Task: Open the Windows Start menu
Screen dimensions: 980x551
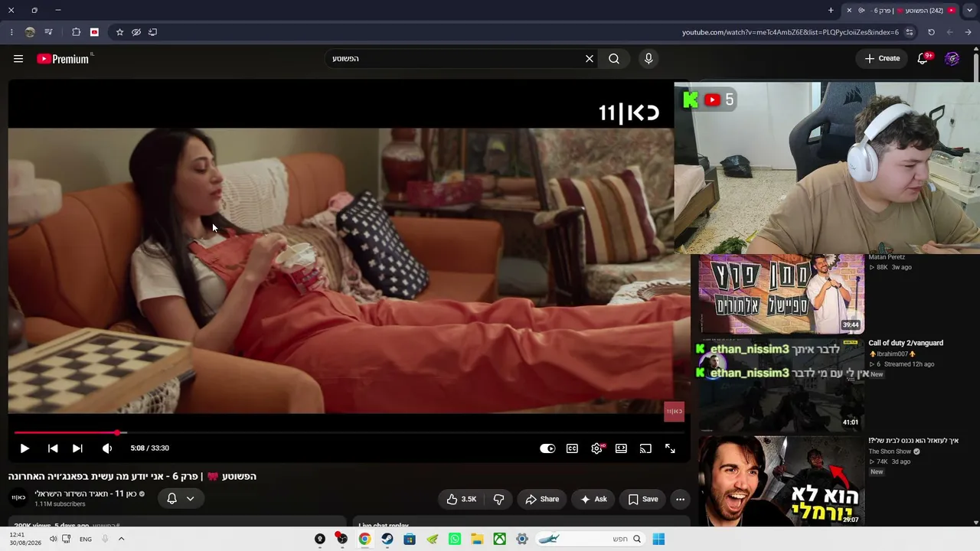Action: coord(658,539)
